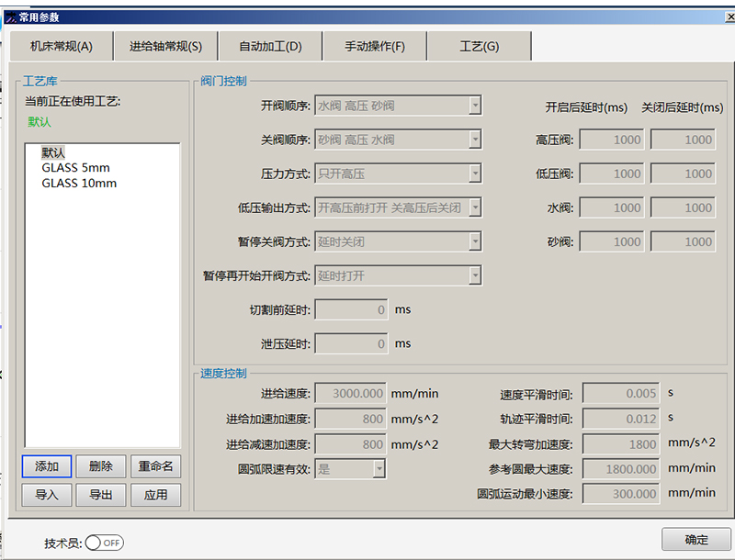Viewport: 735px width, 560px height.
Task: Click 砂阀 开启后延时 field
Action: pos(612,241)
